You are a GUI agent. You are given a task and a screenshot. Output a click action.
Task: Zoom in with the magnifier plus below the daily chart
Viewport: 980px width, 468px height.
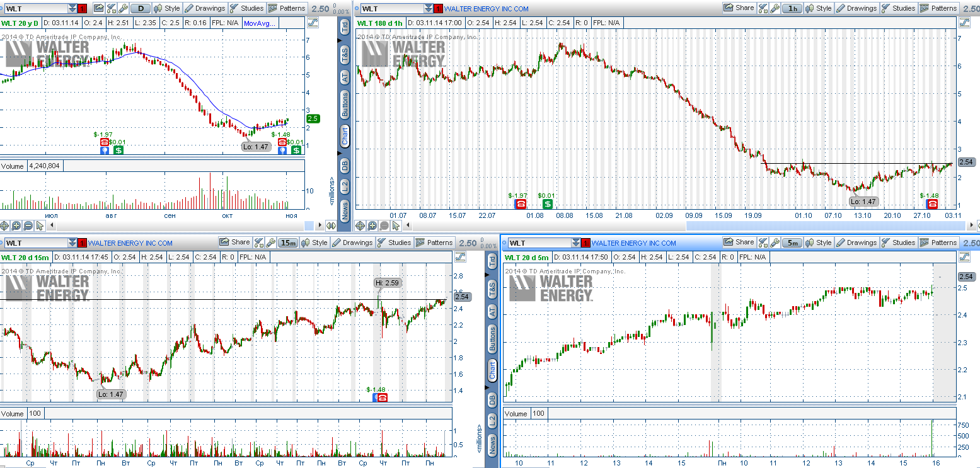pyautogui.click(x=16, y=225)
